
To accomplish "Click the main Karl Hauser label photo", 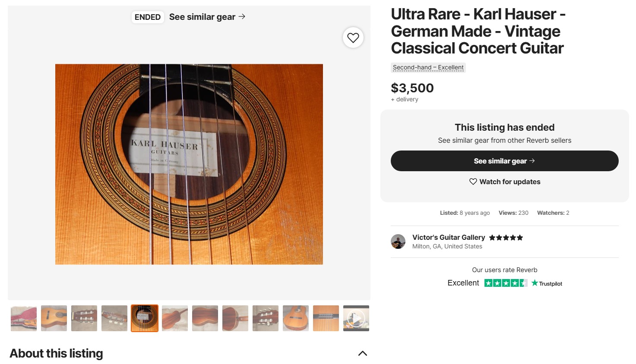I will coord(189,164).
